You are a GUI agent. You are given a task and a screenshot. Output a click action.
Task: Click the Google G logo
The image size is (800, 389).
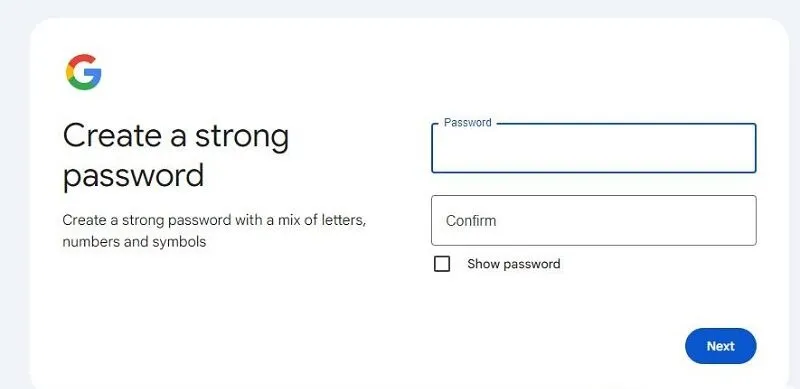(x=84, y=72)
